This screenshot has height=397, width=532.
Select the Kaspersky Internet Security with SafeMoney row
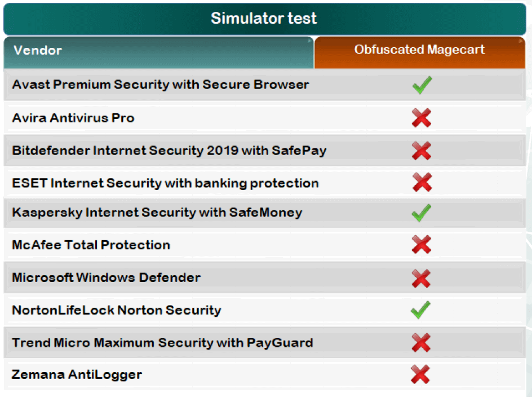[x=157, y=213]
